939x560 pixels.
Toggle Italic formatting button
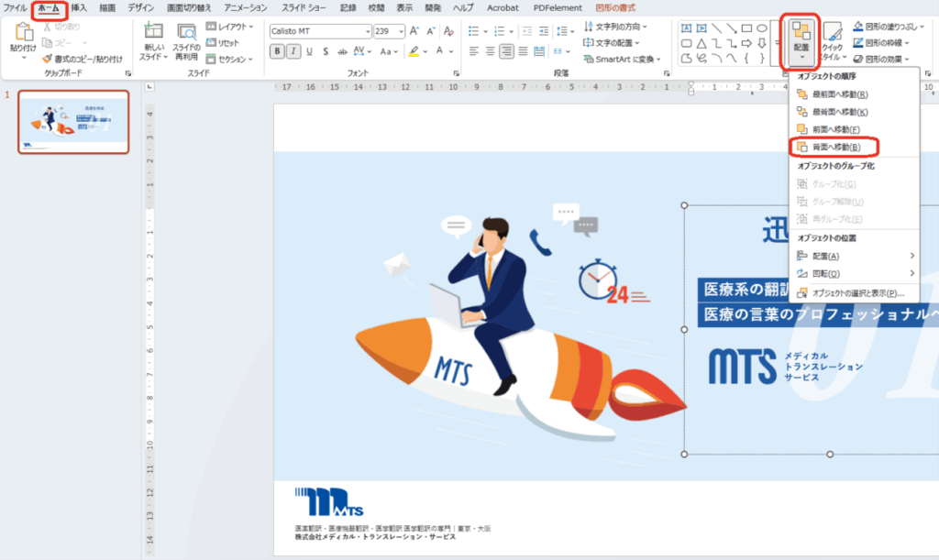click(292, 51)
